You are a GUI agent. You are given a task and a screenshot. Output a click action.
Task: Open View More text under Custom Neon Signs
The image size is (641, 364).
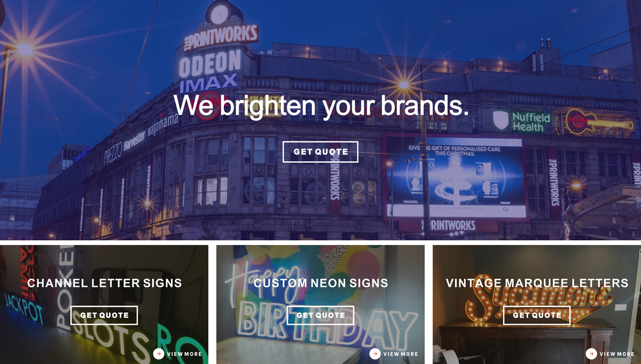point(401,354)
